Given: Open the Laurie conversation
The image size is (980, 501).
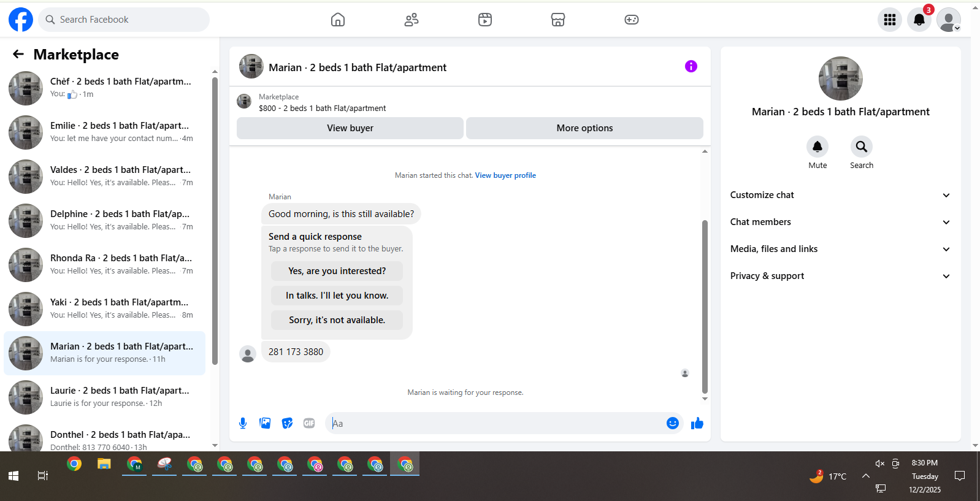Looking at the screenshot, I should coord(105,397).
